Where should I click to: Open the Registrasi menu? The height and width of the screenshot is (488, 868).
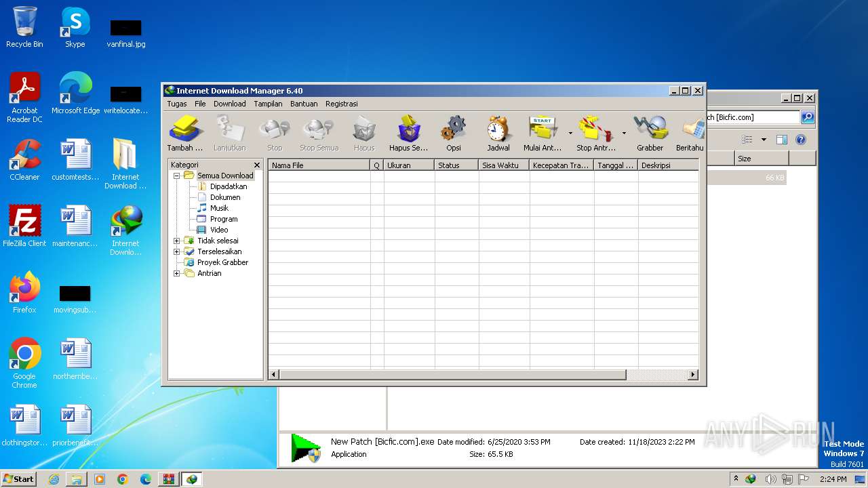point(342,104)
